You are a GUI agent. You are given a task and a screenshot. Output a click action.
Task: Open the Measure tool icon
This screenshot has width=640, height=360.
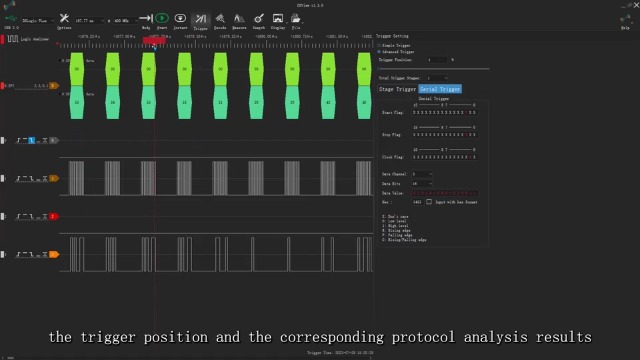pyautogui.click(x=239, y=18)
